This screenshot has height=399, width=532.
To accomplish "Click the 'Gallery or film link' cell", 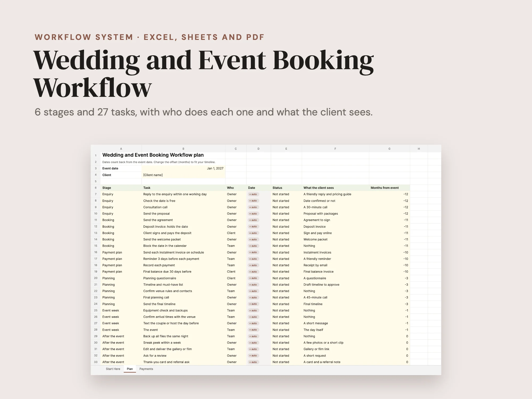I will coord(335,349).
